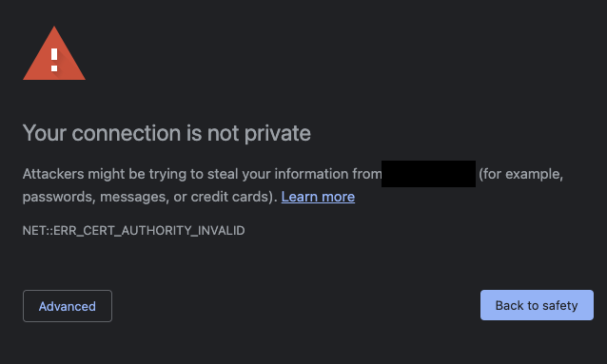Click the "(for example," text after redaction
The height and width of the screenshot is (364, 607).
520,174
